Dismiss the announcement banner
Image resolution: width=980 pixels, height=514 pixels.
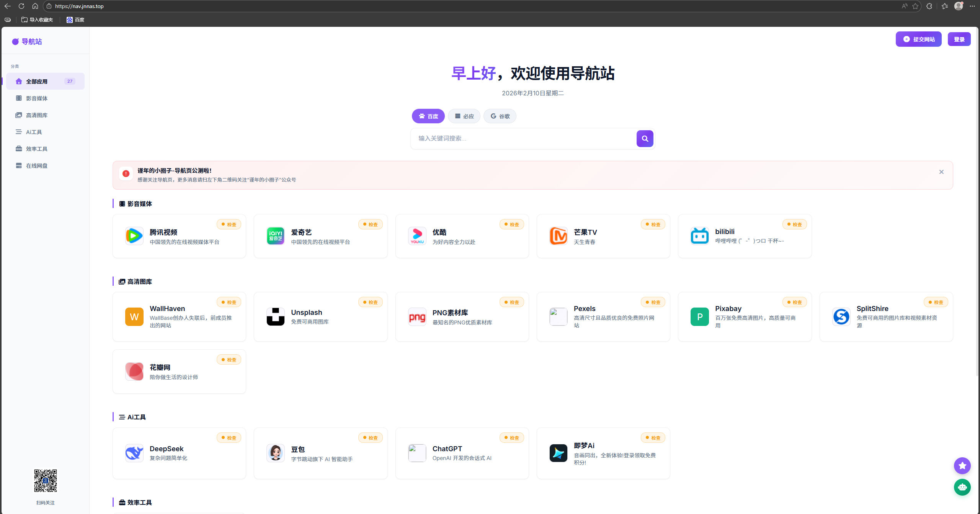pyautogui.click(x=941, y=172)
